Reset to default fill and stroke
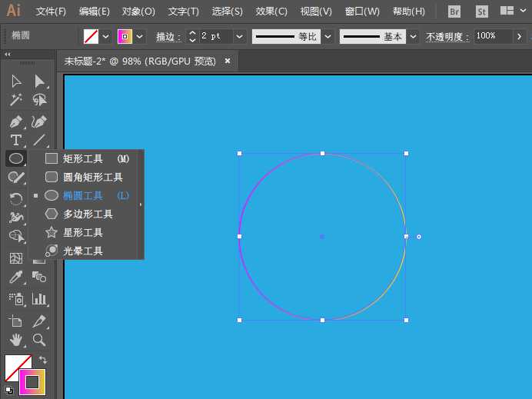 (8, 391)
